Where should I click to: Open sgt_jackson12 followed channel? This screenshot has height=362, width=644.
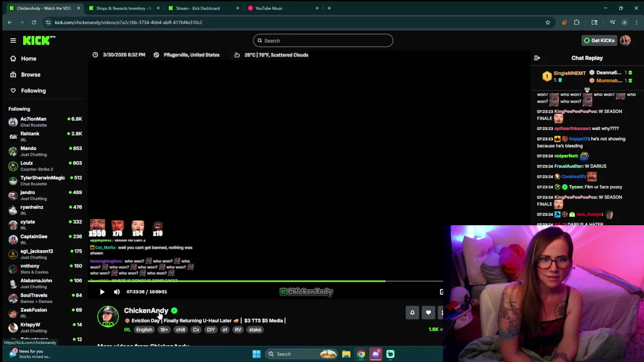click(x=45, y=254)
